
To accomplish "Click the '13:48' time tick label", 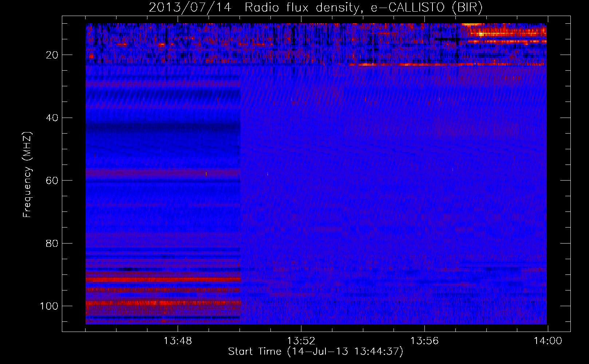I will [x=178, y=341].
